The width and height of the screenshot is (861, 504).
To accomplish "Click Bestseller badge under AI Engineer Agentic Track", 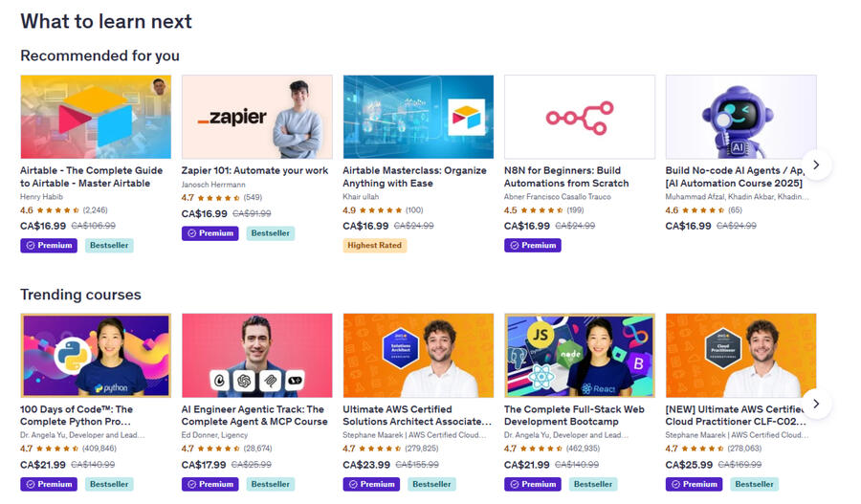I will [x=271, y=484].
